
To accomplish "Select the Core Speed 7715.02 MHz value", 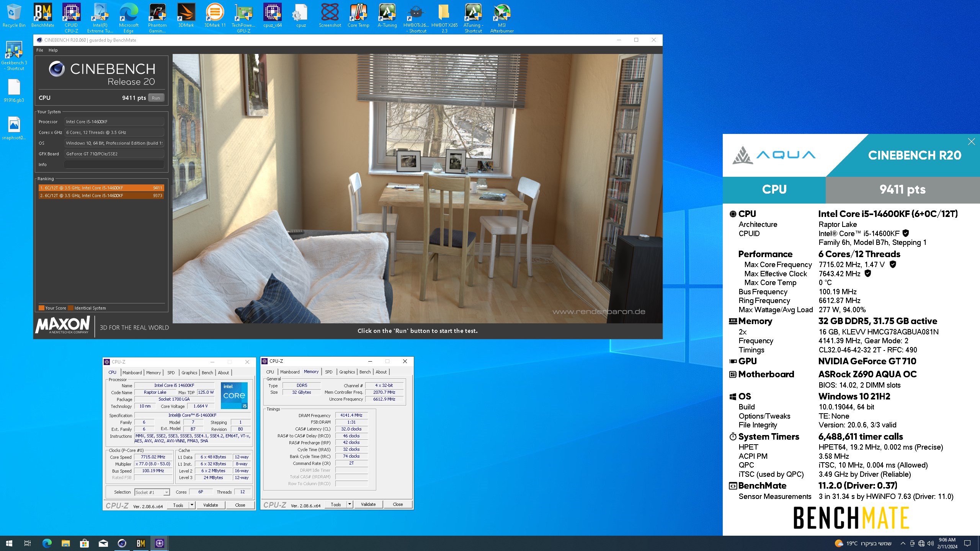I will (153, 457).
